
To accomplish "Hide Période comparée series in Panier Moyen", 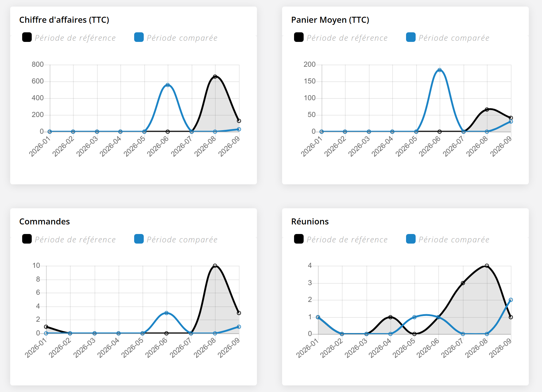I will (454, 38).
